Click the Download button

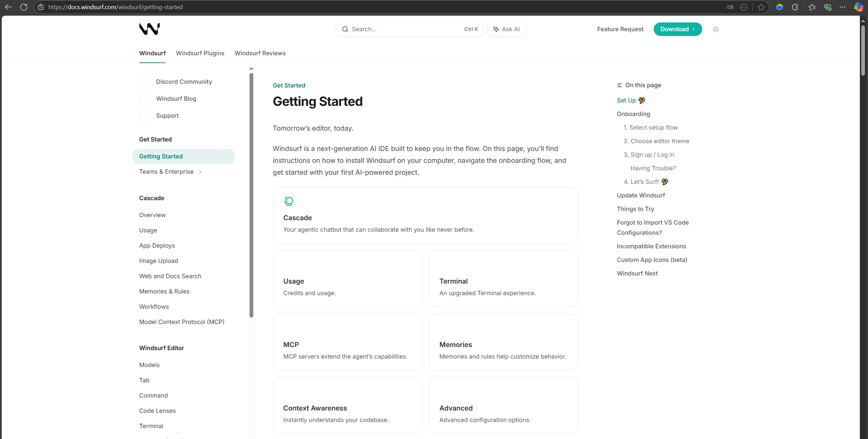677,29
